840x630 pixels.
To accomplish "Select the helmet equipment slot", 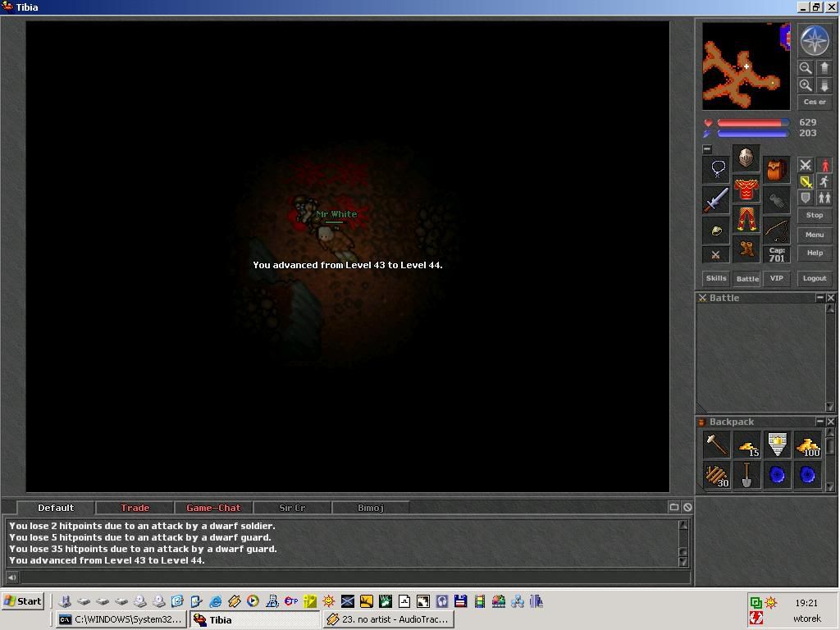I will coord(746,157).
